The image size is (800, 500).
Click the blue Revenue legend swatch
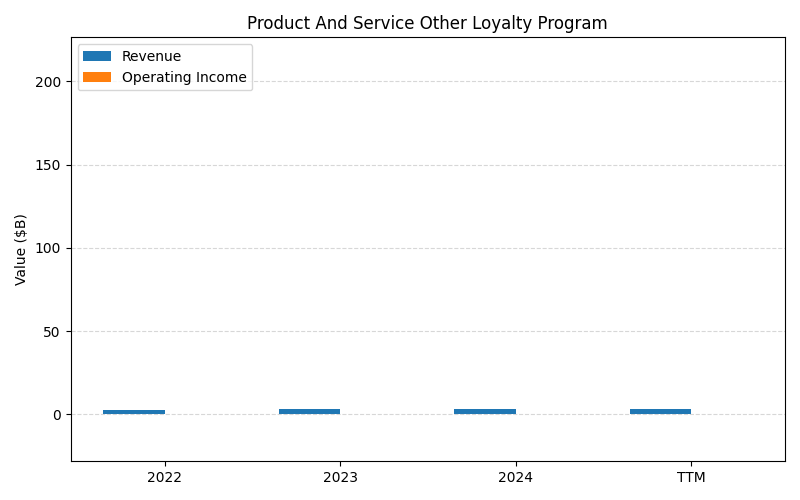click(97, 56)
